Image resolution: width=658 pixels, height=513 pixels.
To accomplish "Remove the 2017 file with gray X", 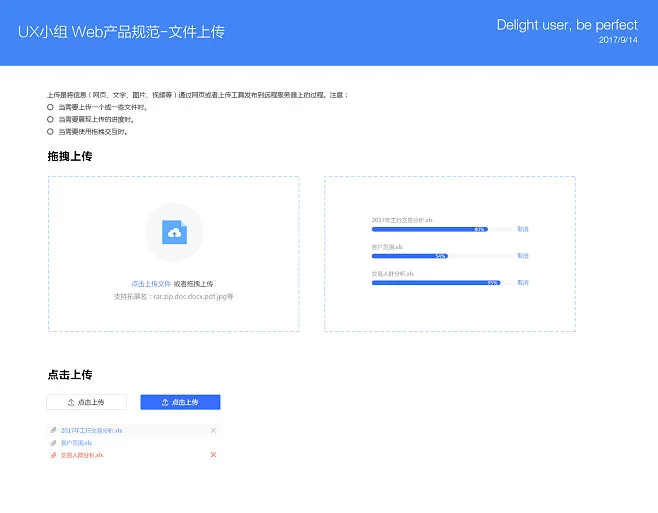I will tap(213, 430).
